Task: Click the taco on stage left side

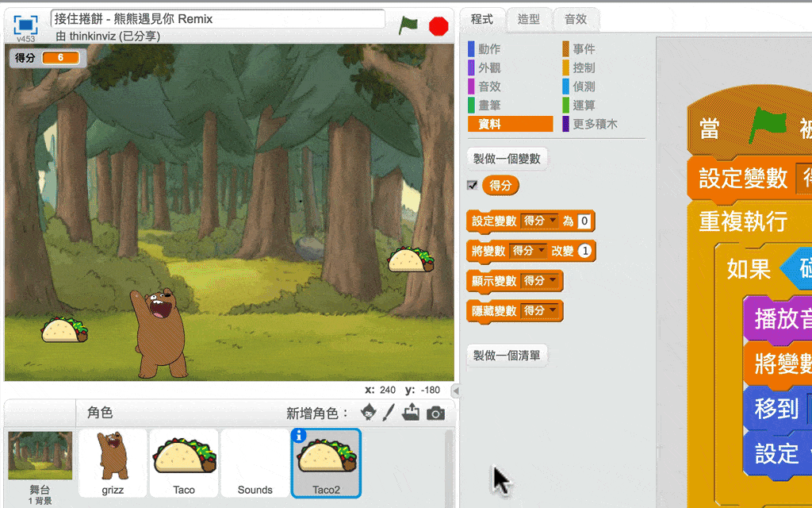Action: pos(64,330)
